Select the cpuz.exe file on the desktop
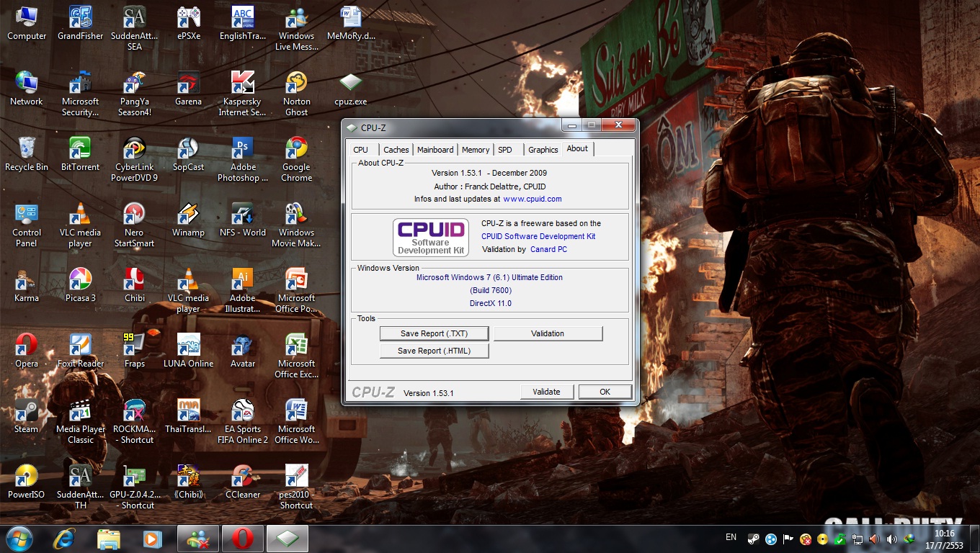This screenshot has width=980, height=553. 351,89
